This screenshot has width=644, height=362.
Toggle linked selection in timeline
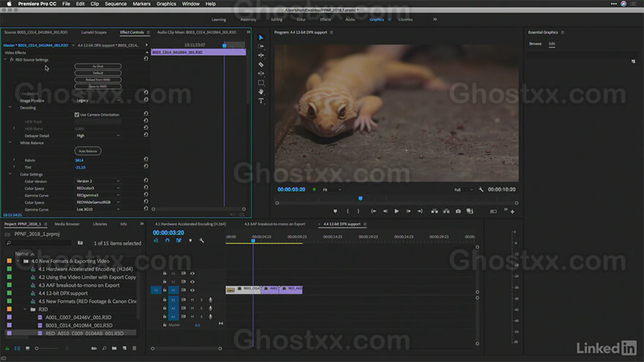coord(179,241)
